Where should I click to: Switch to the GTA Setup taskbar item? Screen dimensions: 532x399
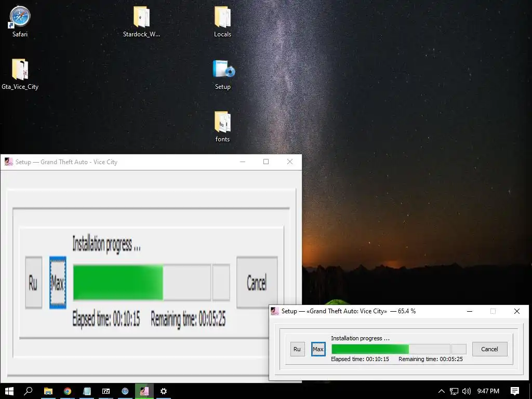click(x=144, y=391)
